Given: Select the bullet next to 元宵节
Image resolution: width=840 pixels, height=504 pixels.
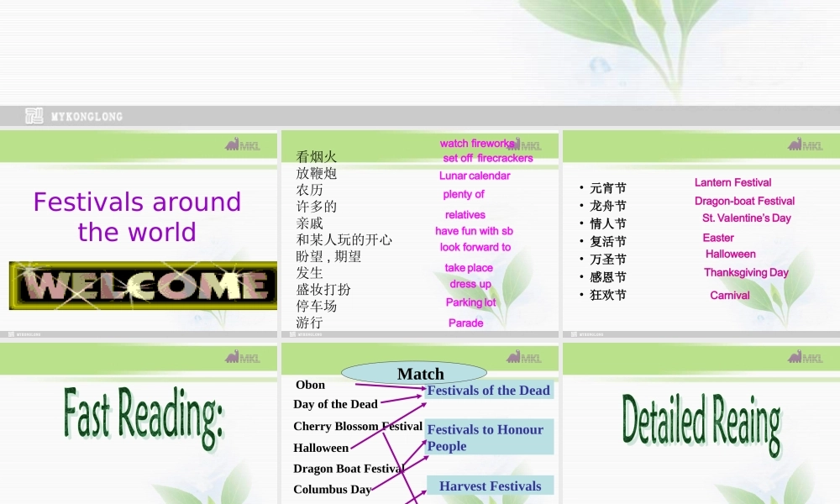Looking at the screenshot, I should pyautogui.click(x=580, y=187).
